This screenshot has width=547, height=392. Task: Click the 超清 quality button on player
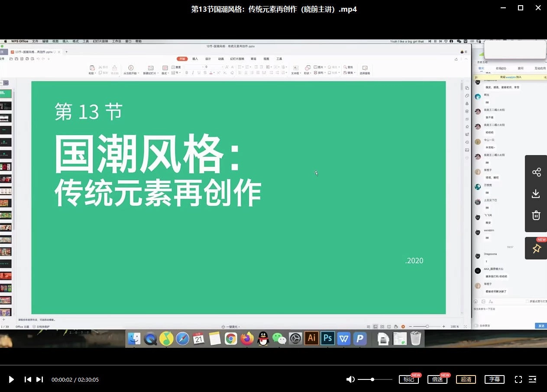[466, 379]
